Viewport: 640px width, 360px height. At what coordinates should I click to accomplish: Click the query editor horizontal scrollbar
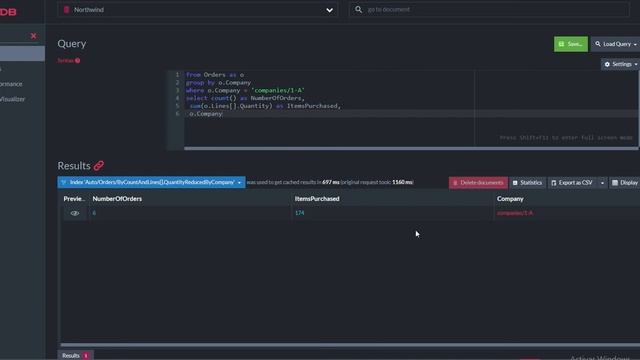tap(411, 149)
